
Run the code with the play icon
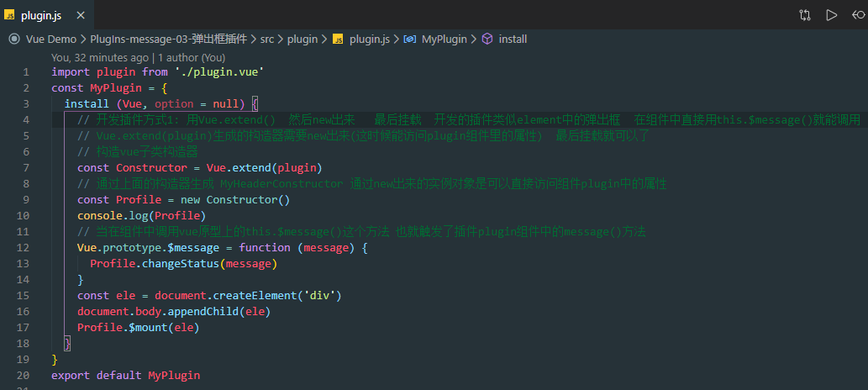831,14
